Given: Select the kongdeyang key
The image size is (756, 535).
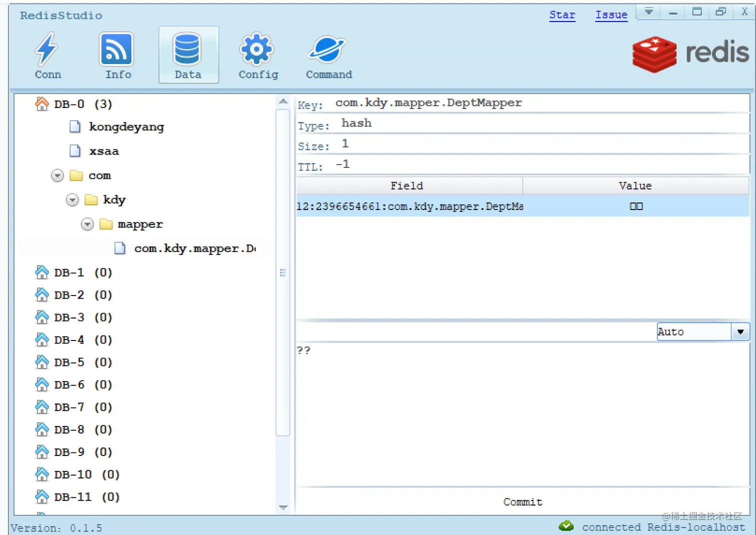Looking at the screenshot, I should [x=126, y=127].
